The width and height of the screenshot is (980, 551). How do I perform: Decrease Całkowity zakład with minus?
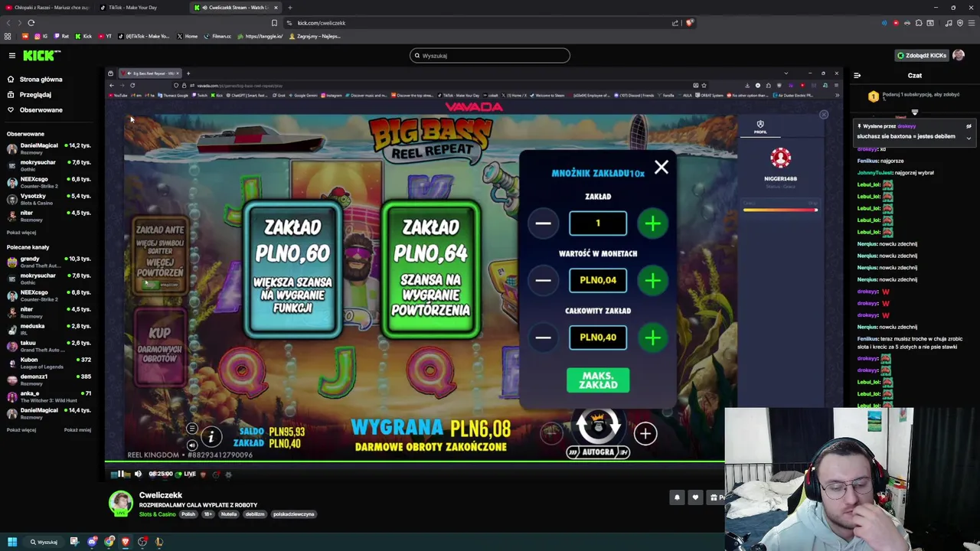pyautogui.click(x=544, y=337)
